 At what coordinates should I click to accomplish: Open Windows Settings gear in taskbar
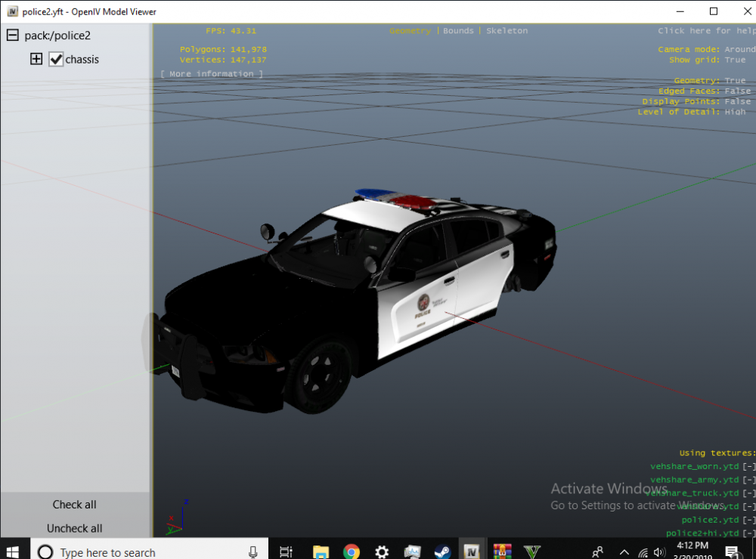point(382,552)
